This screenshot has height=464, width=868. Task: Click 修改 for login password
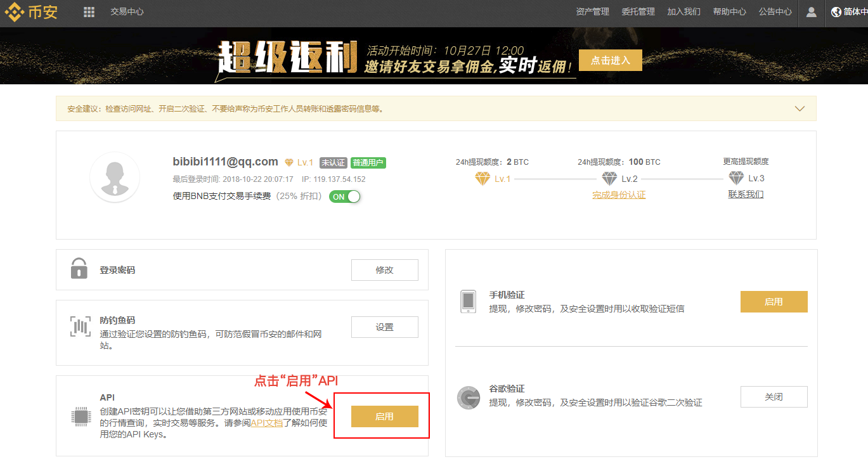[x=385, y=270]
